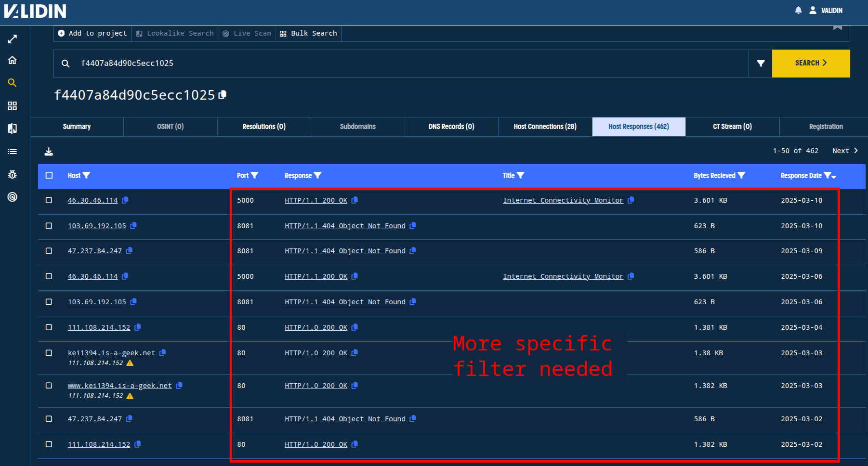Open the Title column filter
The image size is (868, 466).
tap(521, 176)
